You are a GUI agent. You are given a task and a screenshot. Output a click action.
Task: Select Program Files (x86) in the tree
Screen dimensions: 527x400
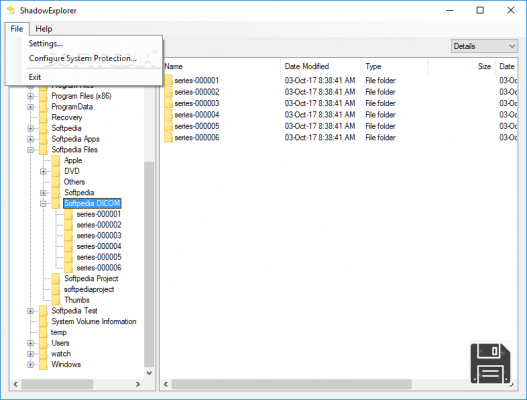[81, 96]
